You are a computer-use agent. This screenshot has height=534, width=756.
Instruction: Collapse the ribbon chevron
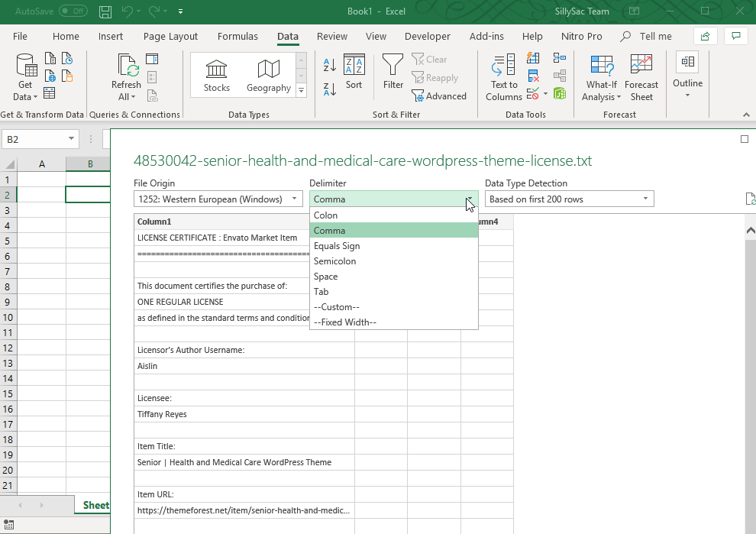tap(746, 115)
